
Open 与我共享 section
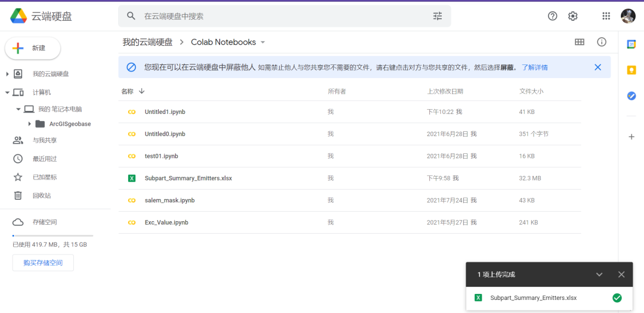tap(45, 141)
